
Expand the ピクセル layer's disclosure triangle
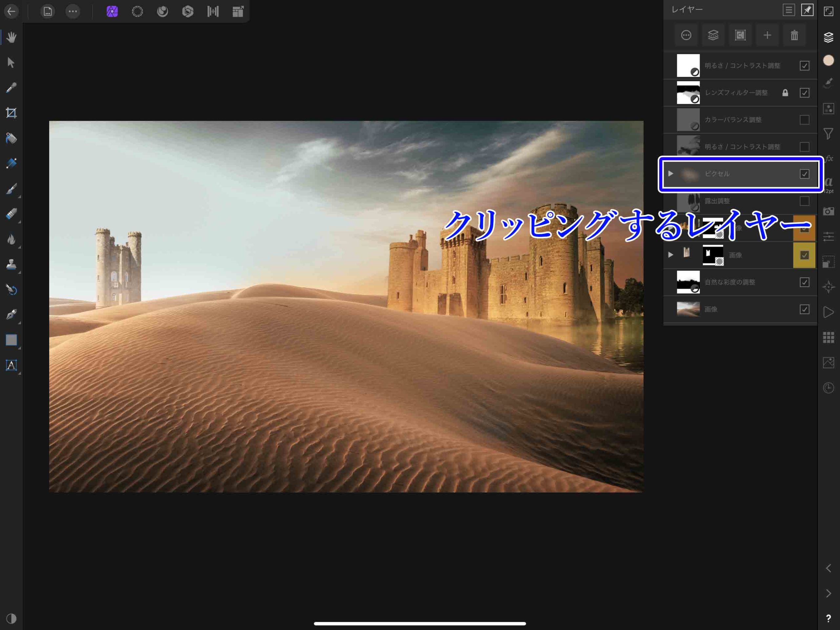671,174
